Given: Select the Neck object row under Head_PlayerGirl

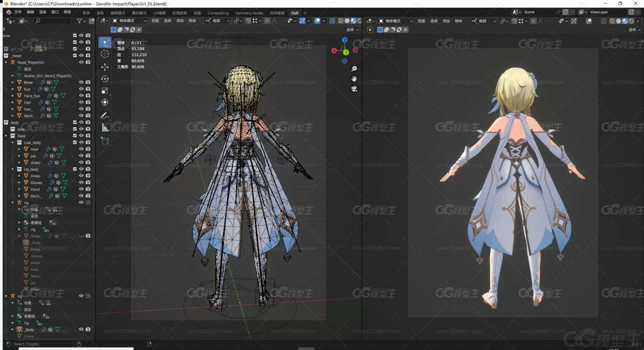Looking at the screenshot, I should click(x=28, y=116).
